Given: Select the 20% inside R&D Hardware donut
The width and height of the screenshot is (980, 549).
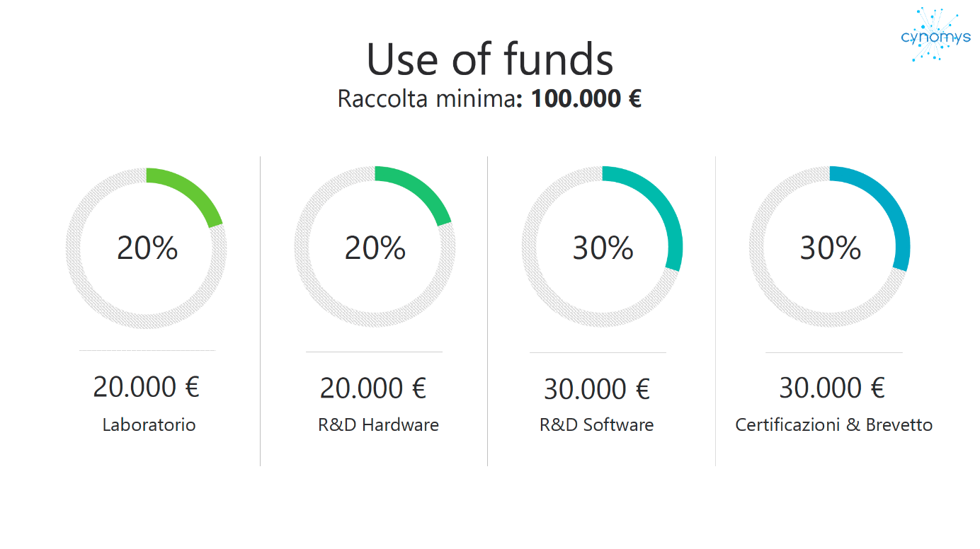Looking at the screenshot, I should [375, 248].
